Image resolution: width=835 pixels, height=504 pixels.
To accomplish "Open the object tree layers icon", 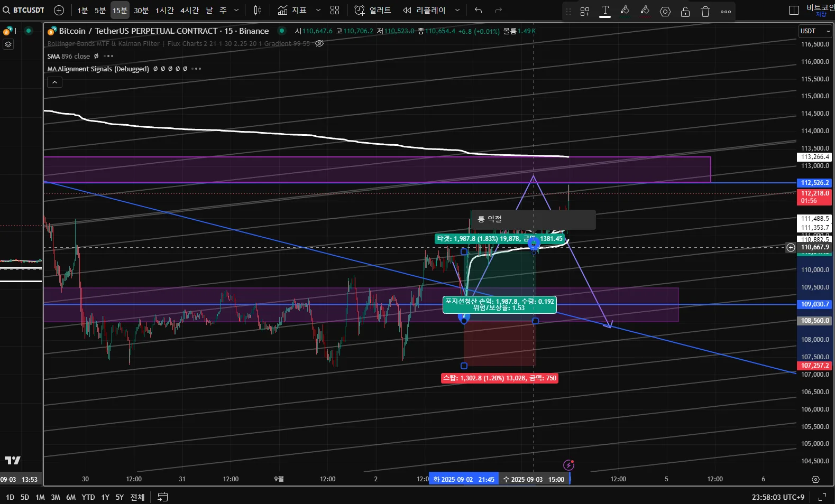I will 8,44.
